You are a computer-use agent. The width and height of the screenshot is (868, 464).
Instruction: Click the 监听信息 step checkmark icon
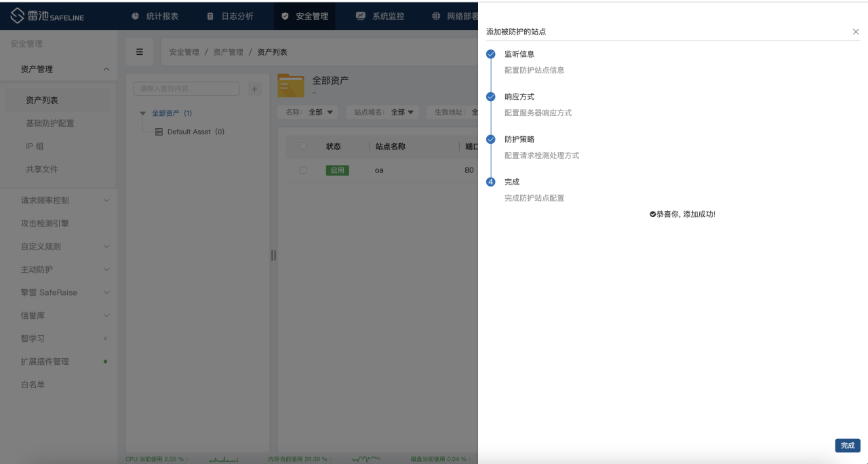(491, 54)
